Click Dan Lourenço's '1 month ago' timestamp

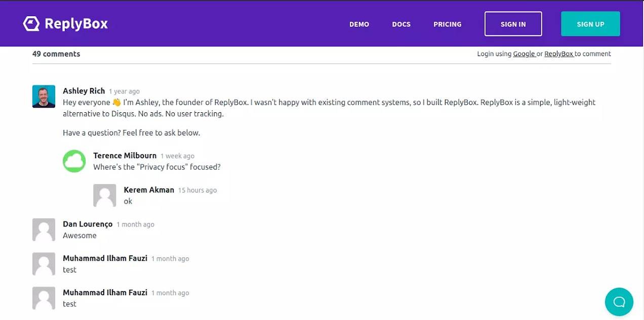point(135,224)
